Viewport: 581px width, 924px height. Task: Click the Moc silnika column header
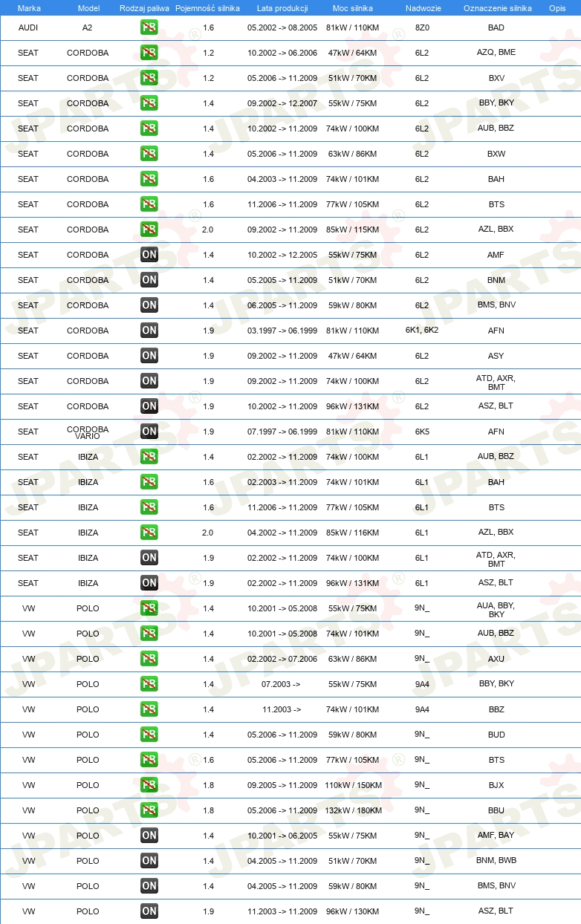pos(353,8)
